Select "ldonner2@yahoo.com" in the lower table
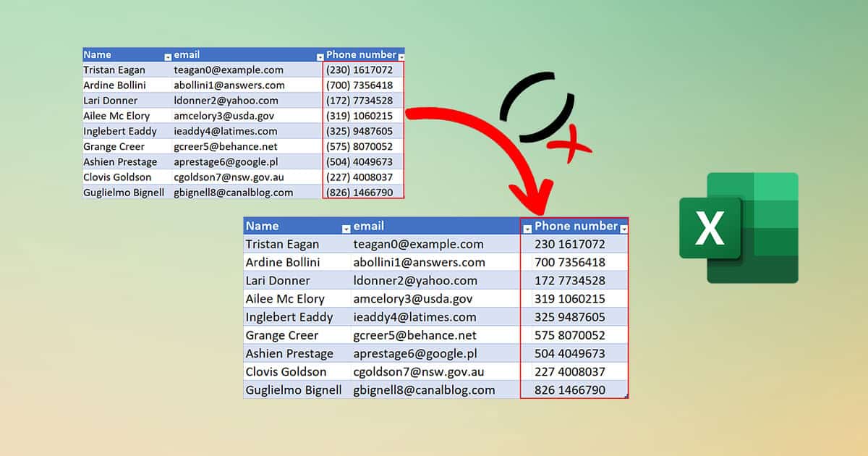Screen dimensions: 868x456 click(x=415, y=281)
